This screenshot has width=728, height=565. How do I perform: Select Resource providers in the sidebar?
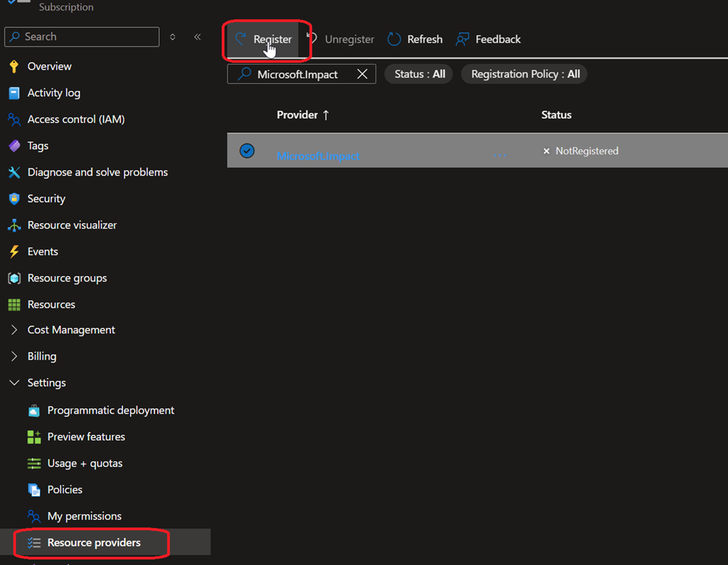93,543
